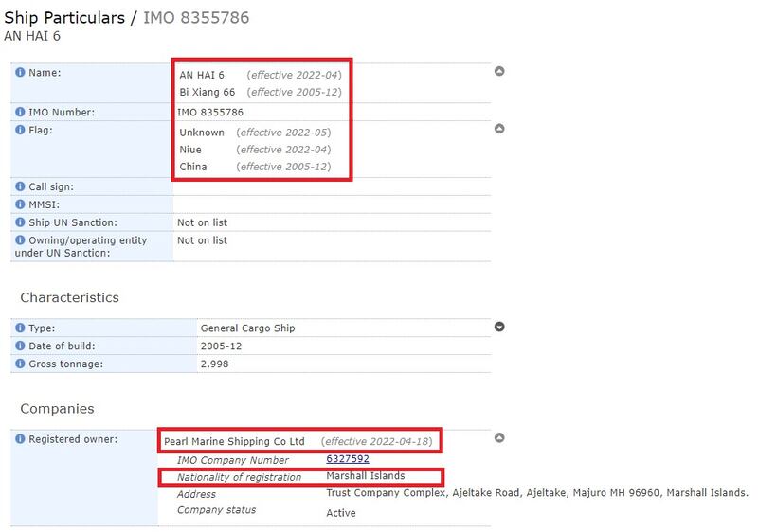
Task: Click the Ship Particulars page title
Action: coord(64,17)
